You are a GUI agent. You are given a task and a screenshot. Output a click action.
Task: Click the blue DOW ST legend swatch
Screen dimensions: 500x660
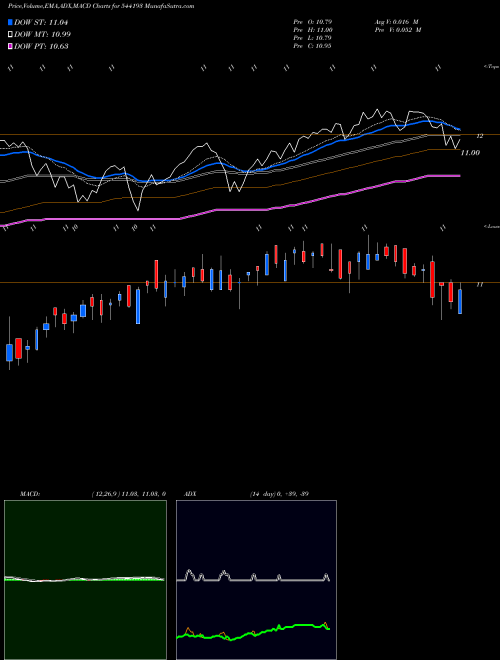coord(10,22)
